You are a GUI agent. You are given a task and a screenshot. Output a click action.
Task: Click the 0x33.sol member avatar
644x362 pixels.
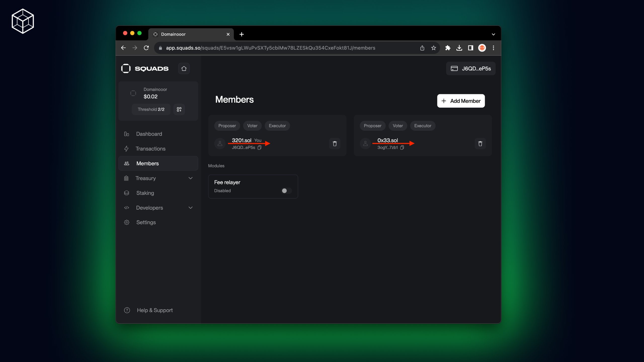pos(366,144)
